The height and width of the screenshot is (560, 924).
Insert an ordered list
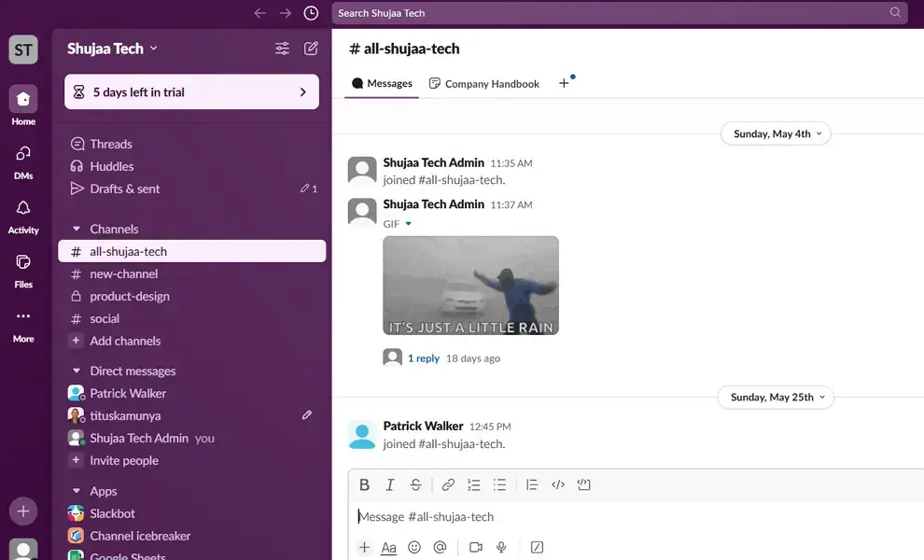tap(474, 484)
